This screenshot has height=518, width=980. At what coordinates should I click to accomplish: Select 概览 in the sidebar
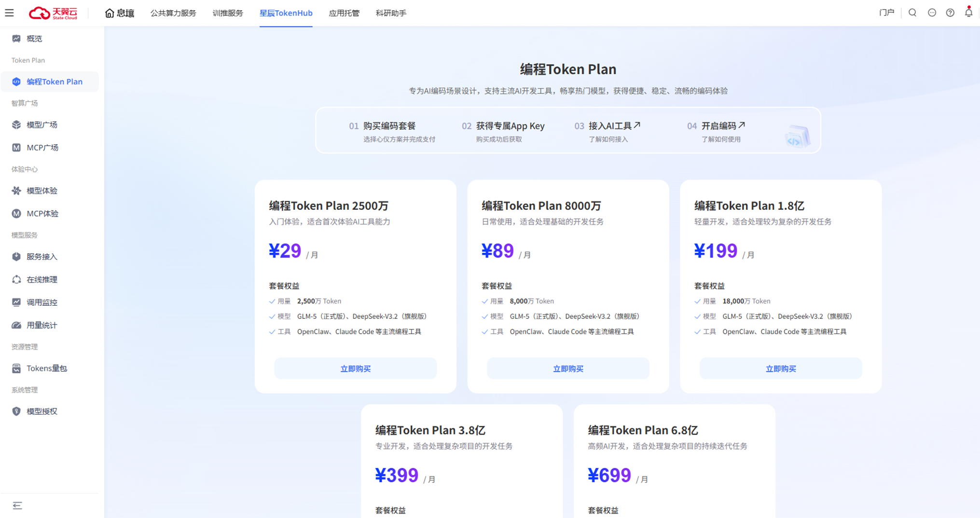tap(34, 39)
